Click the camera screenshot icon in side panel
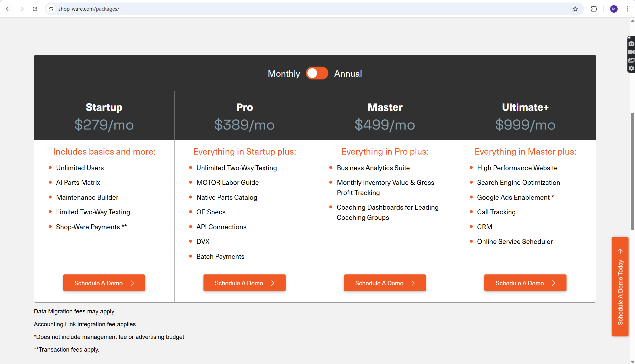This screenshot has height=364, width=635. 631,44
